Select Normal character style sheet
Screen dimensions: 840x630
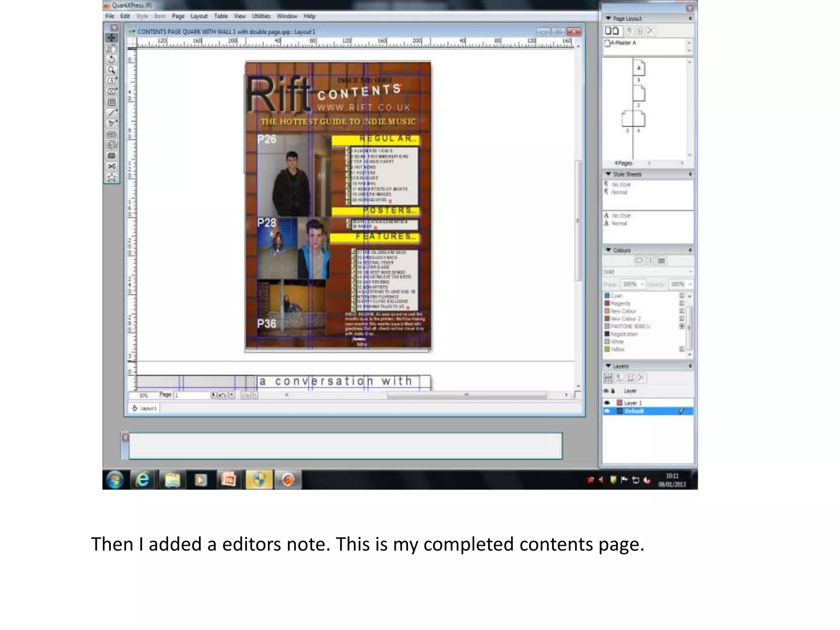coord(619,224)
